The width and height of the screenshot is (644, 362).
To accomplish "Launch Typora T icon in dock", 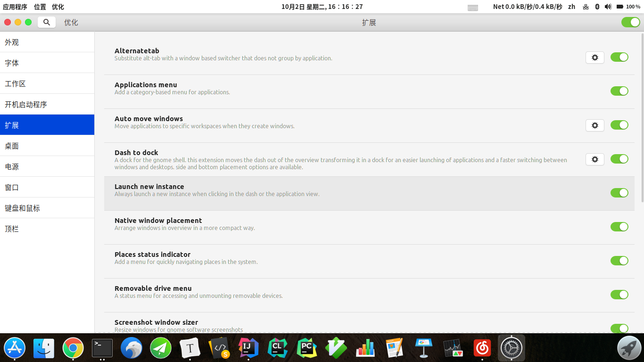I will (x=190, y=348).
